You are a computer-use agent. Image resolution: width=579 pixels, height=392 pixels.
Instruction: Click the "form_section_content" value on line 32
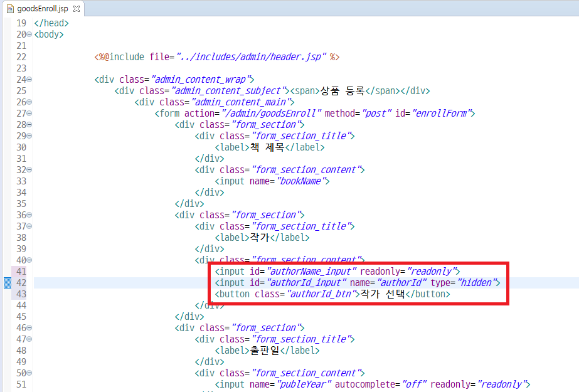point(307,170)
